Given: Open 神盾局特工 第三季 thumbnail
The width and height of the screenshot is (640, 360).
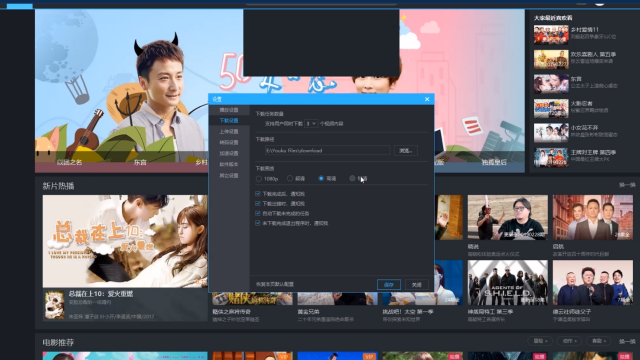Looking at the screenshot, I should coord(507,282).
